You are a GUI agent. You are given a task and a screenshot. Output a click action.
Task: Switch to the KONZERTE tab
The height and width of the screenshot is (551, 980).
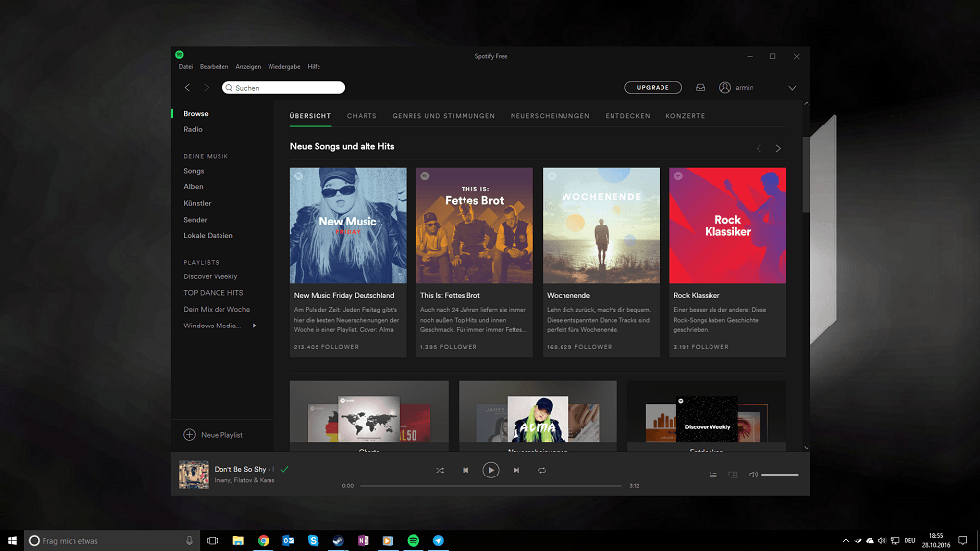coord(685,116)
